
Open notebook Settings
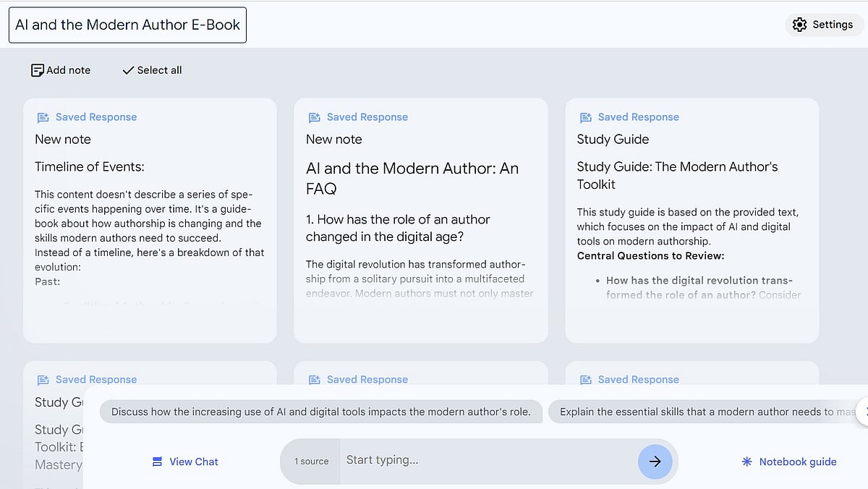pos(824,24)
